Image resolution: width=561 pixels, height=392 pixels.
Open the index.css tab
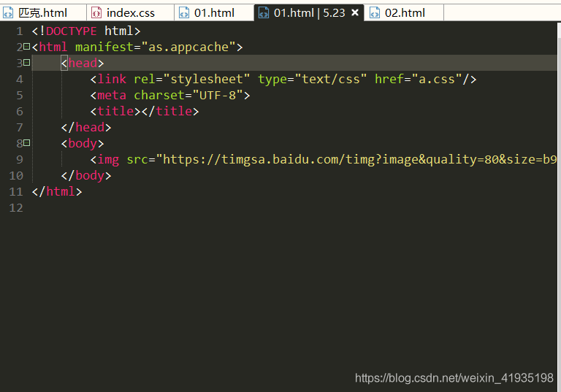[x=131, y=13]
